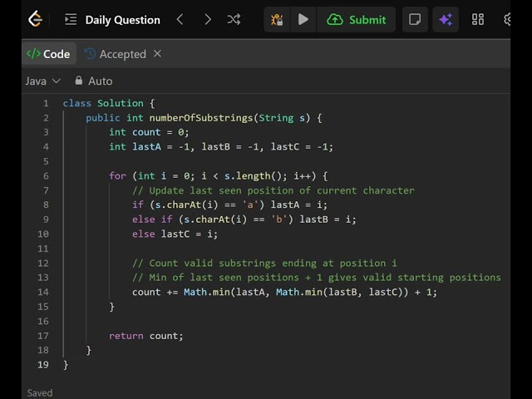Click line number 1 in the gutter

(x=46, y=103)
